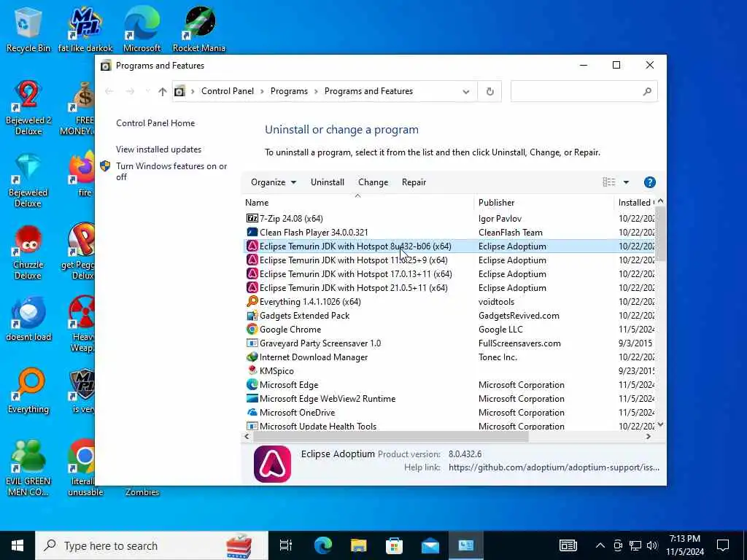The width and height of the screenshot is (747, 560).
Task: Show hidden system tray icons
Action: click(x=600, y=545)
